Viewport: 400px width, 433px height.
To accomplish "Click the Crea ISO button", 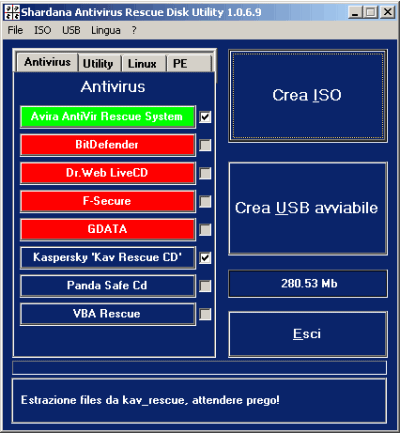I will [308, 96].
